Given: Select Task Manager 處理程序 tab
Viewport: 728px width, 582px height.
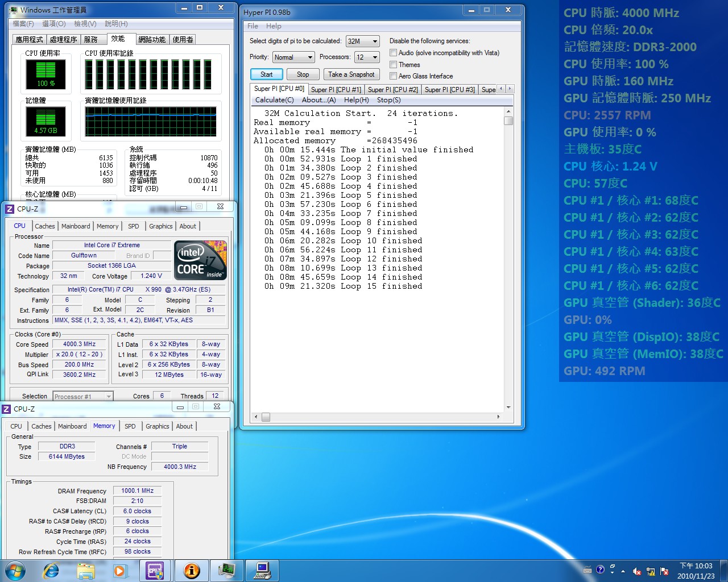Looking at the screenshot, I should tap(64, 40).
